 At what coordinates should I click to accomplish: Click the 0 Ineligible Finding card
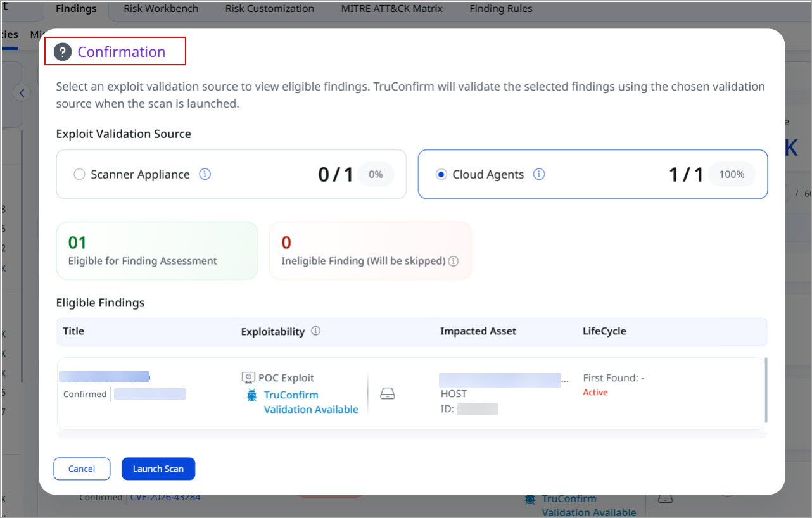coord(371,251)
